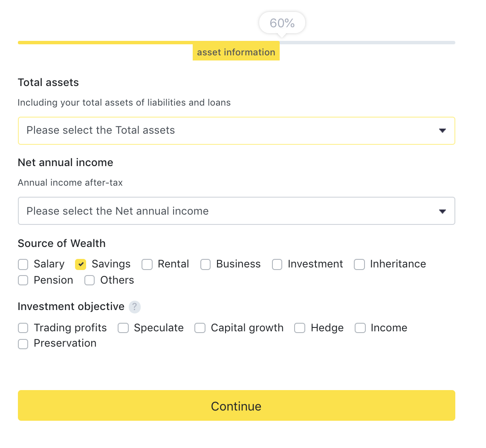Select Business as source of wealth
The height and width of the screenshot is (448, 486).
pyautogui.click(x=205, y=264)
